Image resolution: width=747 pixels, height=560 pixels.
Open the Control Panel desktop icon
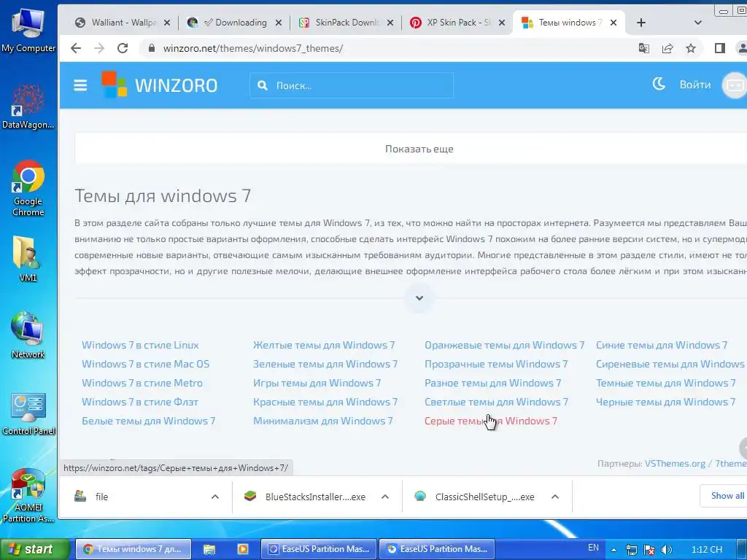point(28,413)
